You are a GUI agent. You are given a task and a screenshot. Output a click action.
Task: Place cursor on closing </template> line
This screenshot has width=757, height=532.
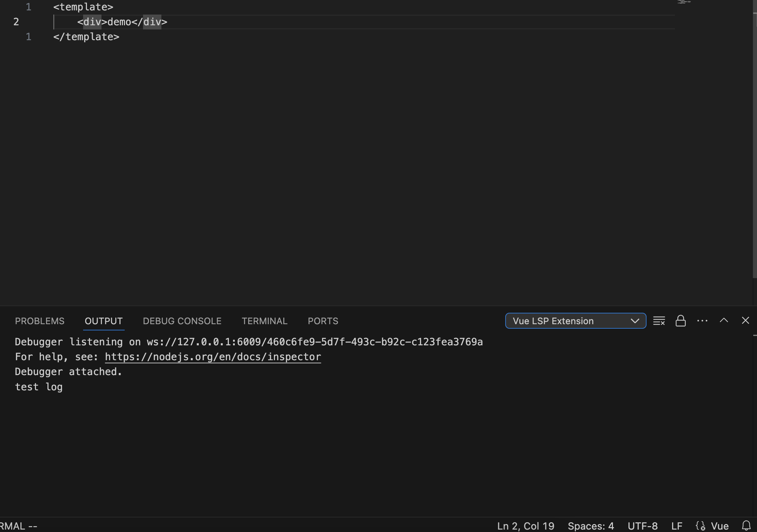(x=86, y=37)
